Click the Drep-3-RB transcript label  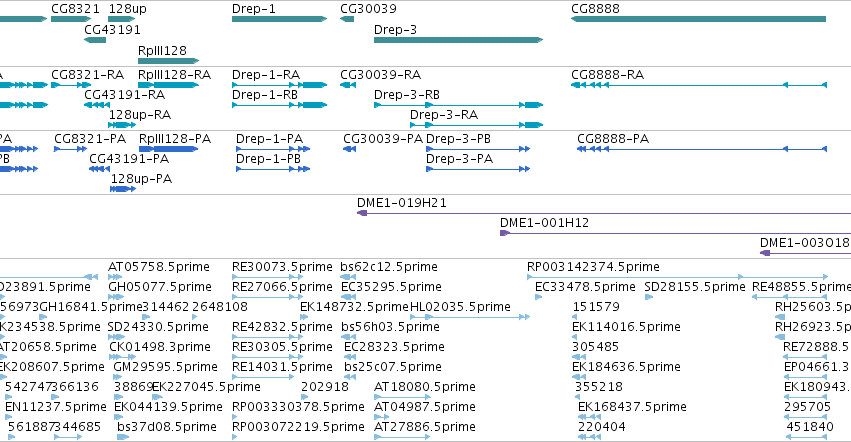(x=407, y=94)
